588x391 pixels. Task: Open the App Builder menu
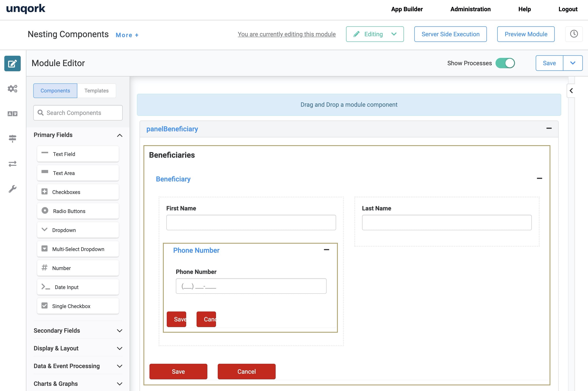[x=407, y=9]
